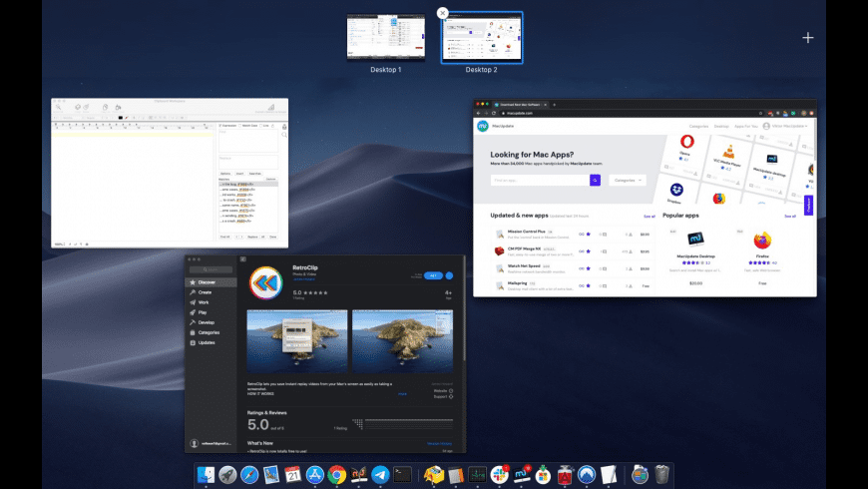
Task: Open Telegram from the dock
Action: click(x=380, y=475)
